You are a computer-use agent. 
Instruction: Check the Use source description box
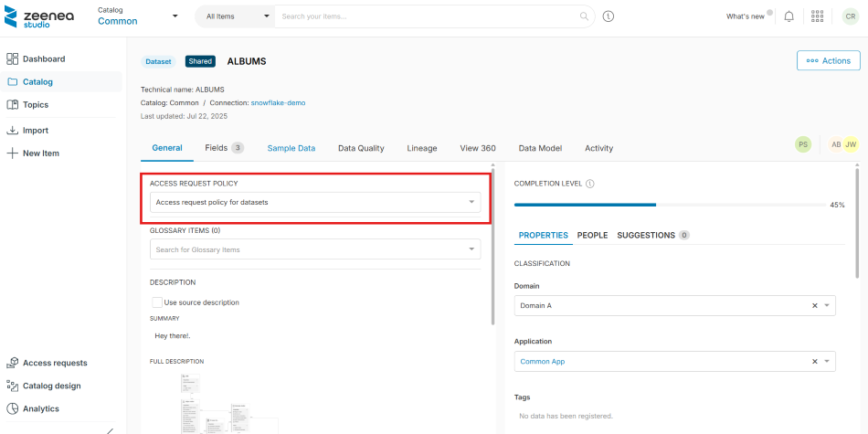click(x=157, y=302)
